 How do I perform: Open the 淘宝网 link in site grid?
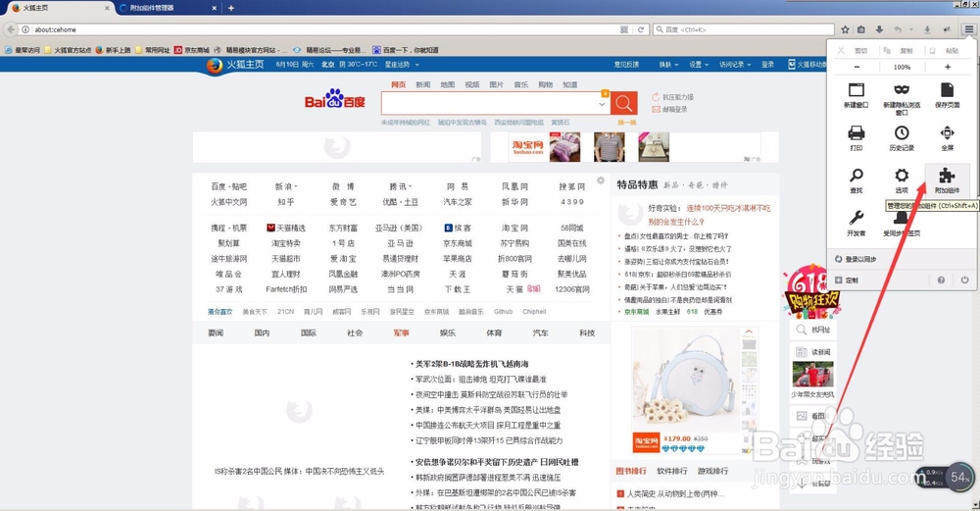pyautogui.click(x=514, y=228)
